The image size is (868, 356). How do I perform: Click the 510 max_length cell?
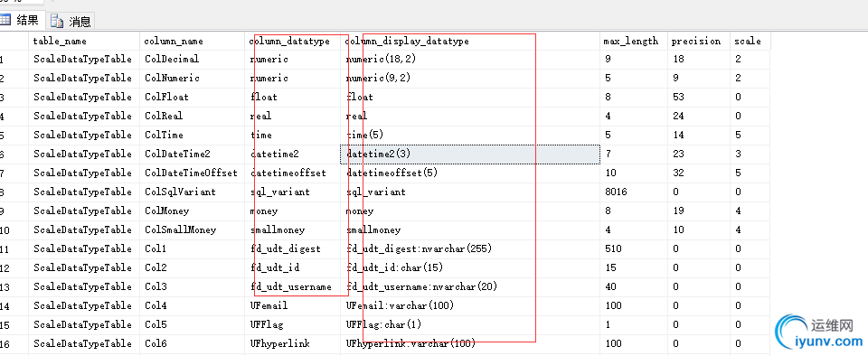click(x=633, y=248)
